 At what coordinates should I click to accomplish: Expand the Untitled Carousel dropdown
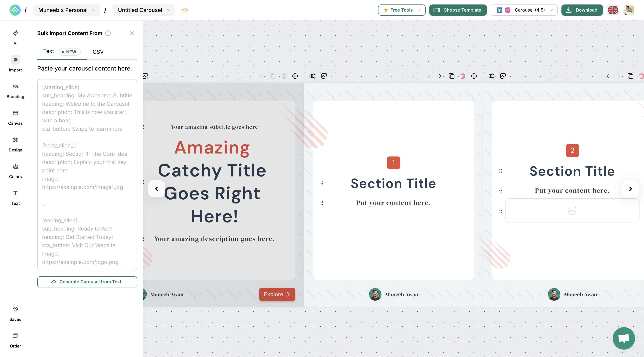tap(143, 10)
